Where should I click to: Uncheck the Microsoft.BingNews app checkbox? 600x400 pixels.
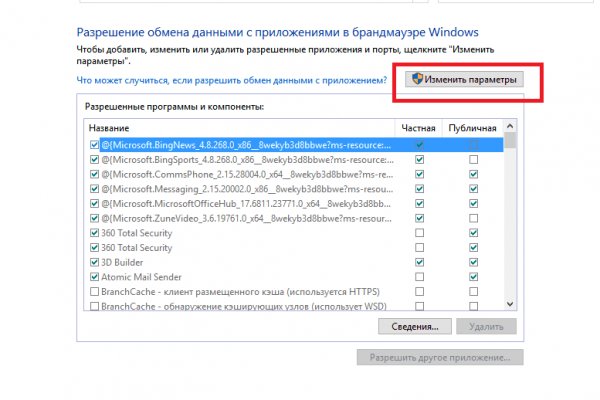pyautogui.click(x=94, y=145)
